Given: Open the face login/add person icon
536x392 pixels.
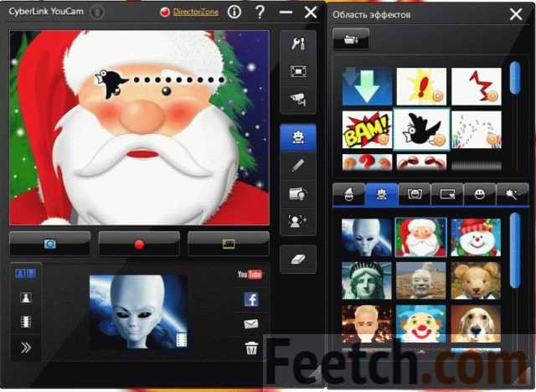Looking at the screenshot, I should tap(298, 221).
